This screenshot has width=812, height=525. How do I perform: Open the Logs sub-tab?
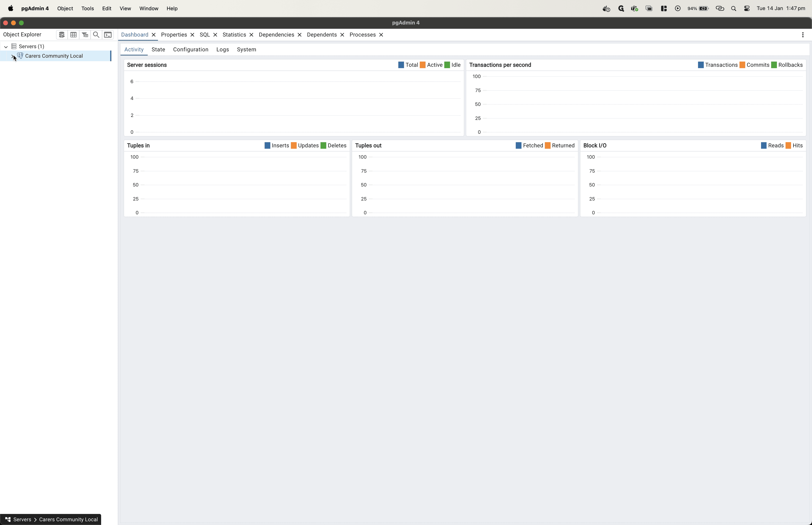[x=222, y=49]
